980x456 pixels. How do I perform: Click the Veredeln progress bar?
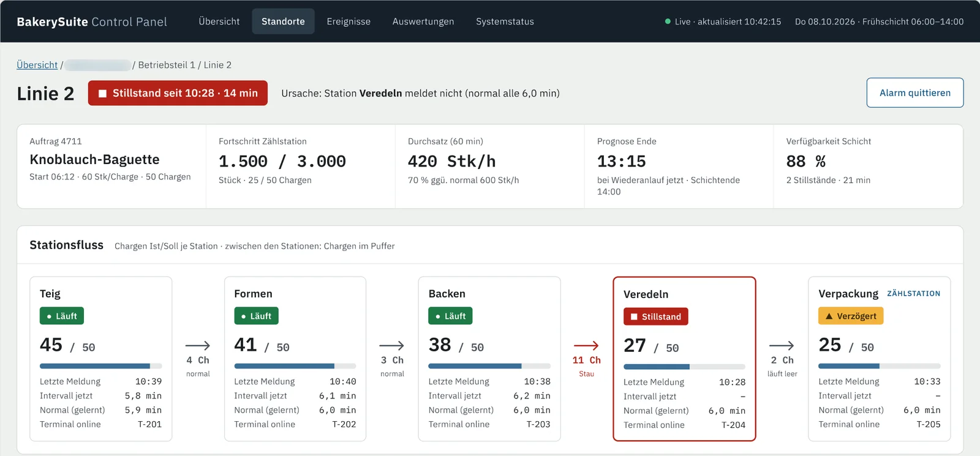pyautogui.click(x=684, y=367)
